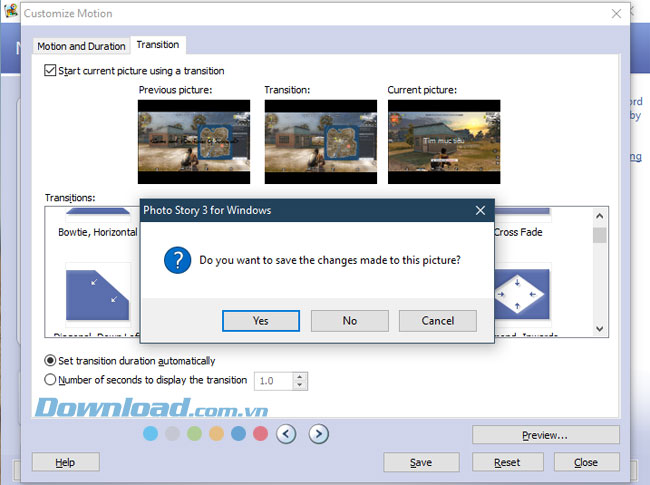Click Yes to save picture changes

[261, 321]
